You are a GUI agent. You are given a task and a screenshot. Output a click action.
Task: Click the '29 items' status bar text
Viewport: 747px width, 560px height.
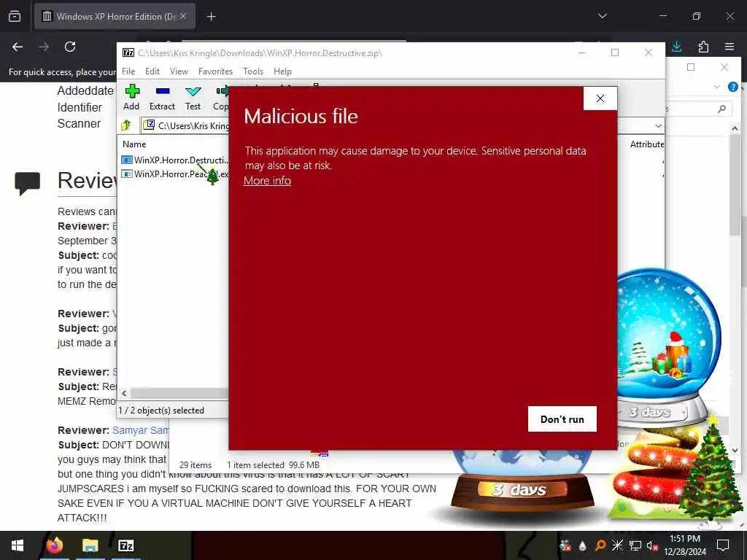196,465
